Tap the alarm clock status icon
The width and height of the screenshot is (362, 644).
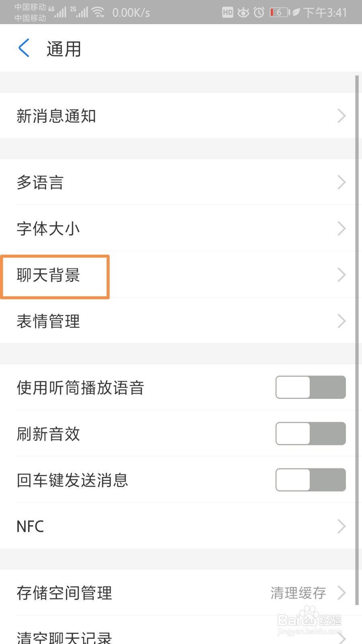click(x=259, y=12)
